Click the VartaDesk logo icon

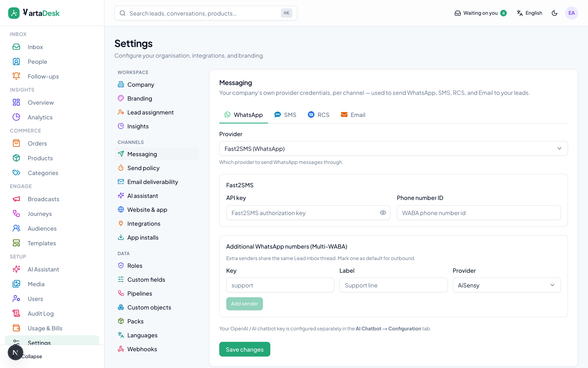pyautogui.click(x=14, y=13)
